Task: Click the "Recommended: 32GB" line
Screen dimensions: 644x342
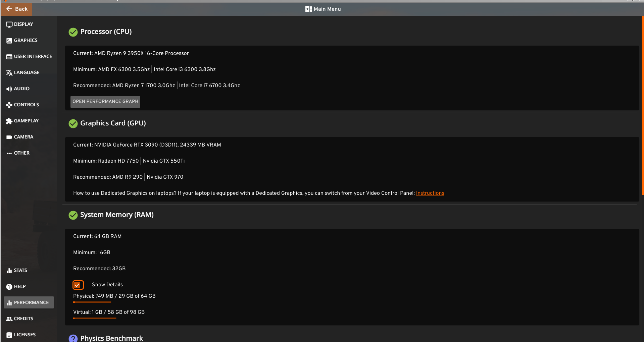Action: pos(99,269)
